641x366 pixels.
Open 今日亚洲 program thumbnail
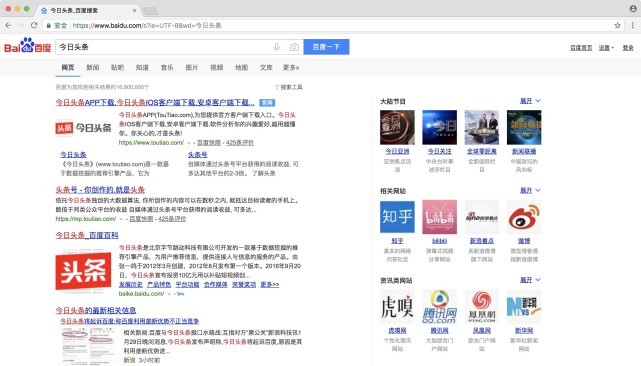click(x=397, y=127)
